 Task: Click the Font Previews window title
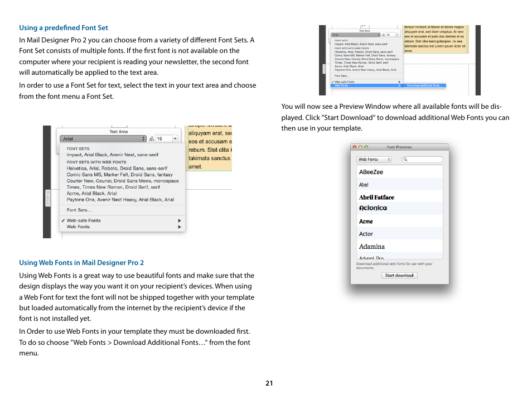[399, 147]
